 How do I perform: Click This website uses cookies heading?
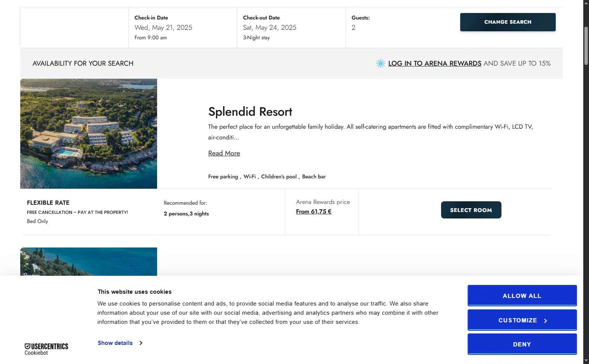[135, 292]
